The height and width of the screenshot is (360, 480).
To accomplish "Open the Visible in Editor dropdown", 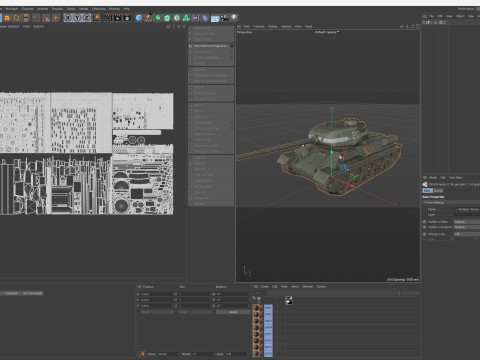I will pyautogui.click(x=467, y=222).
